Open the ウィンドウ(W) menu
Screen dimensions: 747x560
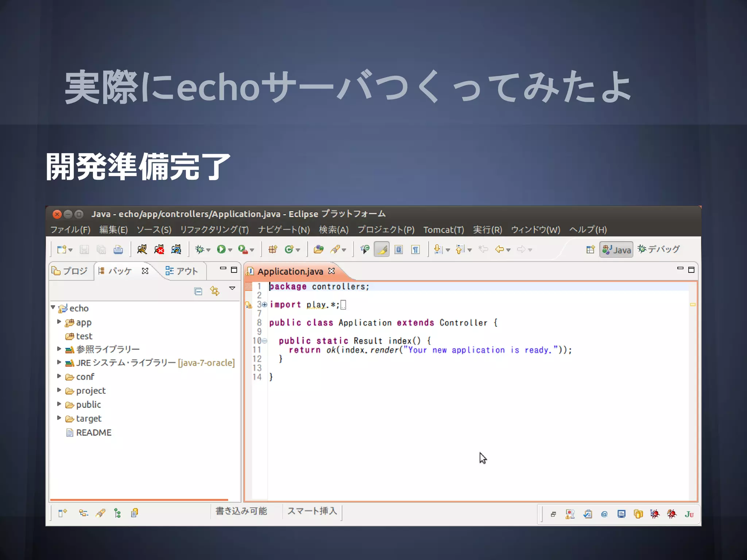coord(535,230)
